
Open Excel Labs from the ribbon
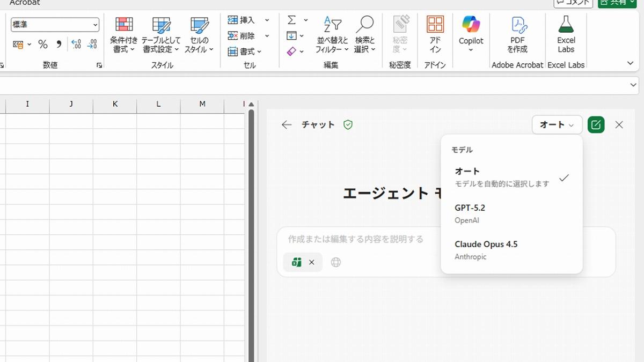tap(566, 34)
